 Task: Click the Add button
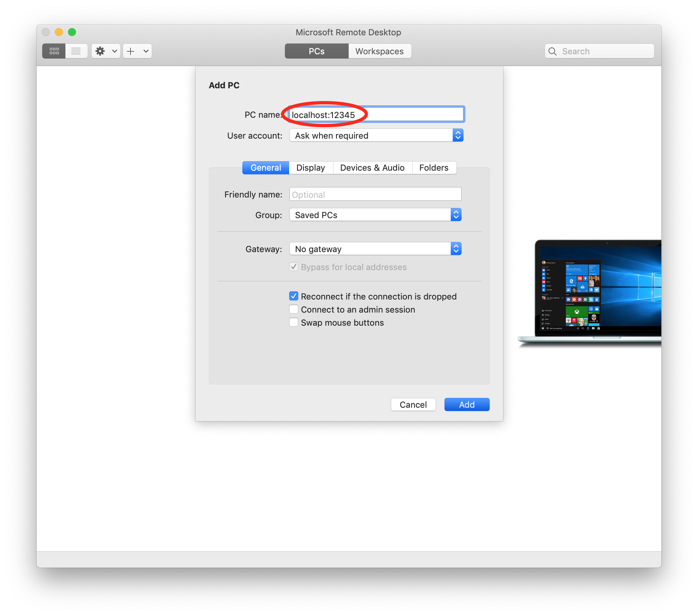pos(466,404)
